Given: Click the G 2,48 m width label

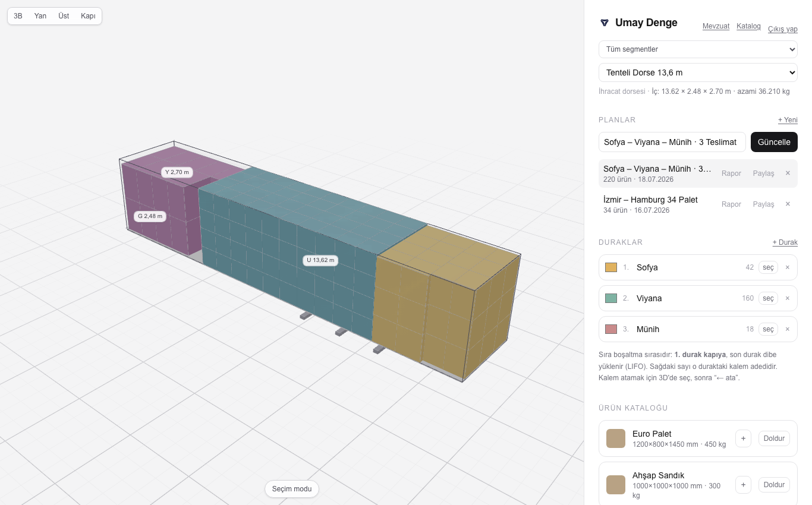Looking at the screenshot, I should click(150, 216).
